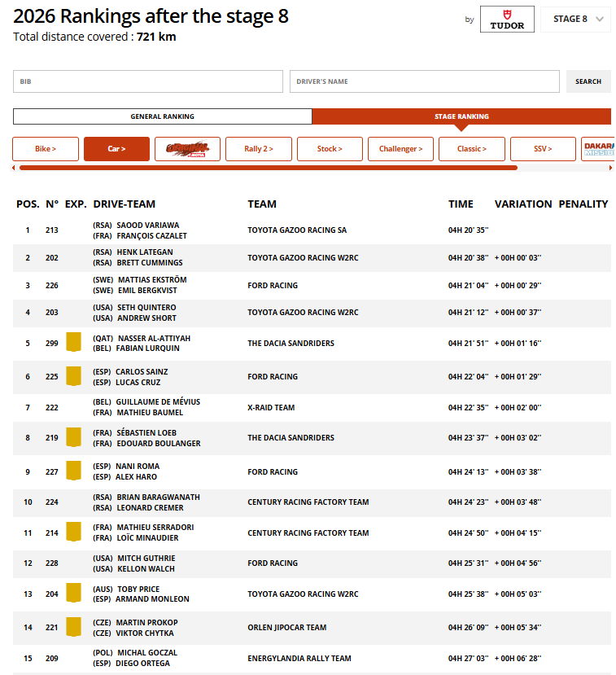Viewport: 616px width, 675px height.
Task: Focus the Driver's Name input field
Action: 425,81
